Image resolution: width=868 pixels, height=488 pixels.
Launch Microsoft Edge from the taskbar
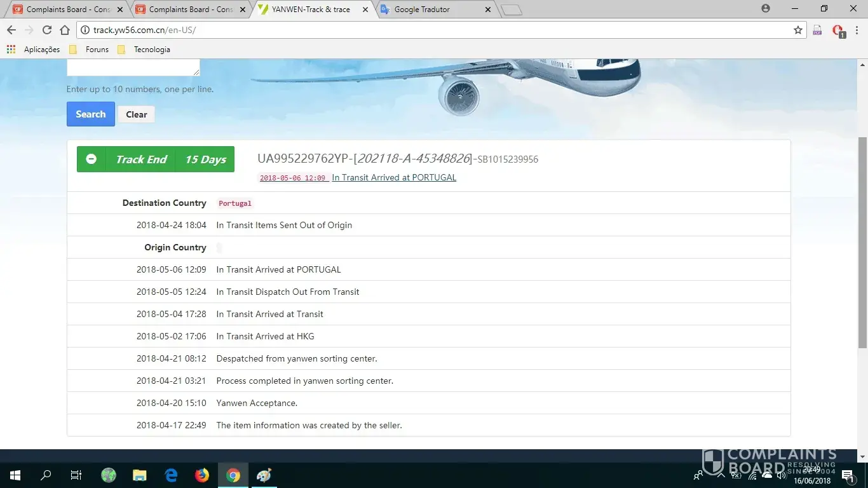point(171,475)
